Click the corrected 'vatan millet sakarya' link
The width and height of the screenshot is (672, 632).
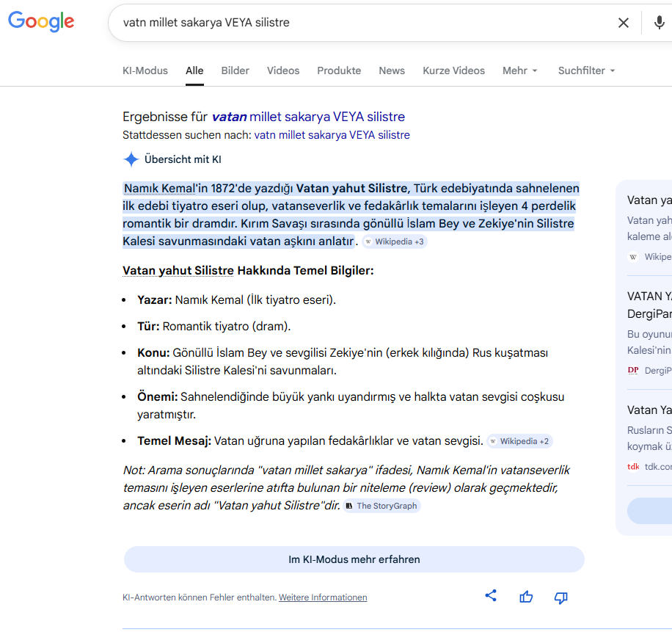click(x=308, y=117)
